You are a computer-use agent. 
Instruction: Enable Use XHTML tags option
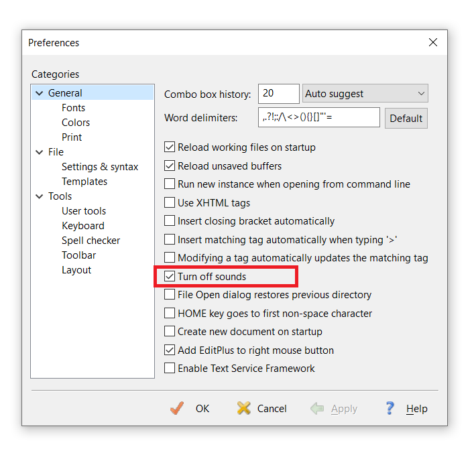coord(170,202)
